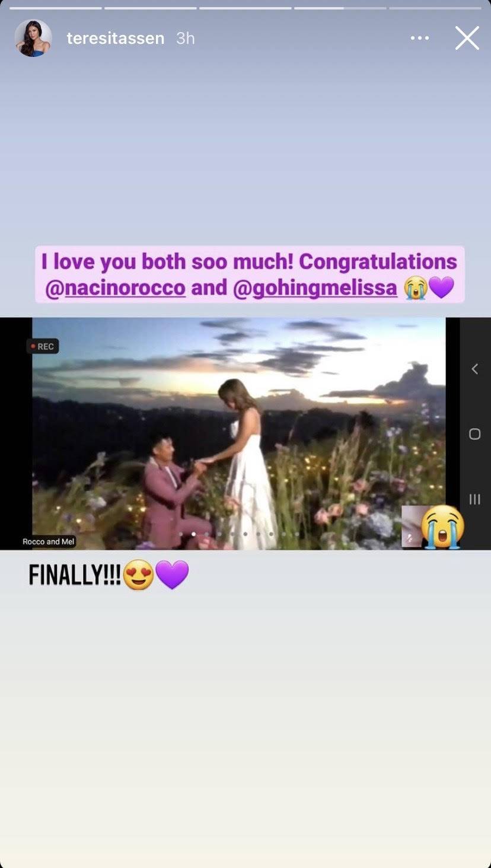
Task: Tap the home square navigation icon
Action: [474, 434]
